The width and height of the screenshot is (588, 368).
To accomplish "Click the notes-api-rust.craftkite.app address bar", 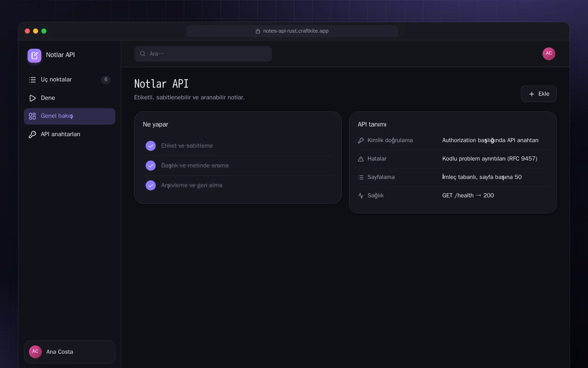I will 292,31.
